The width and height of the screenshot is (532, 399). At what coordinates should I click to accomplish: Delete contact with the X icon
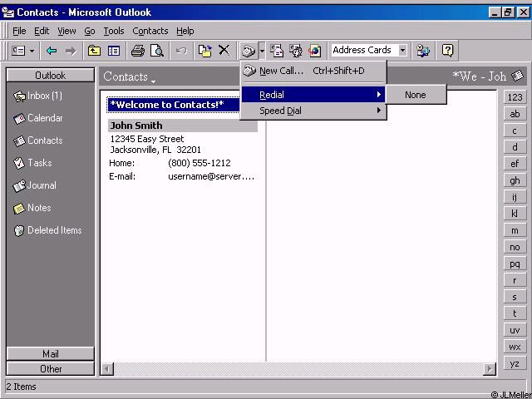(224, 50)
